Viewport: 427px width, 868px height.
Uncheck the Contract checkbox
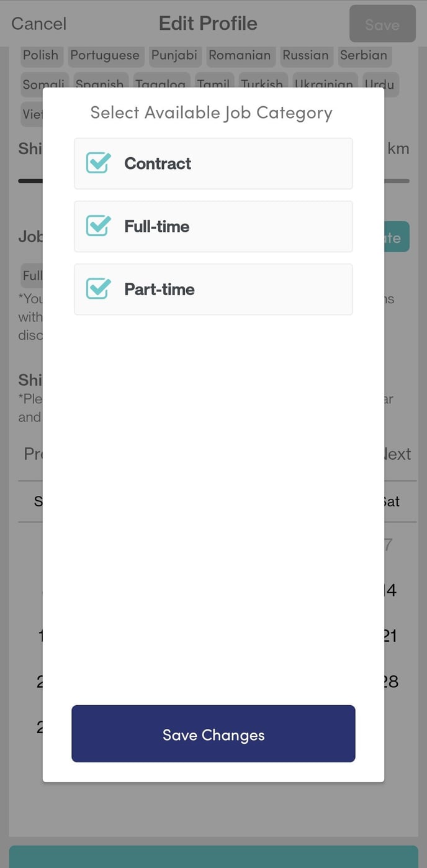pyautogui.click(x=99, y=163)
